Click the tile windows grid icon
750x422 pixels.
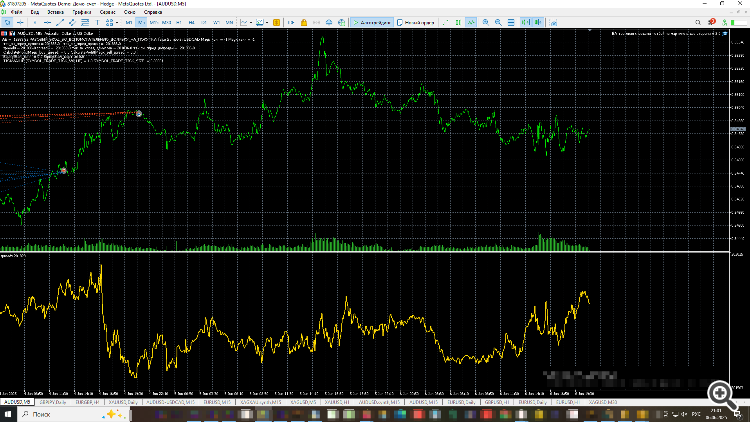pyautogui.click(x=511, y=22)
